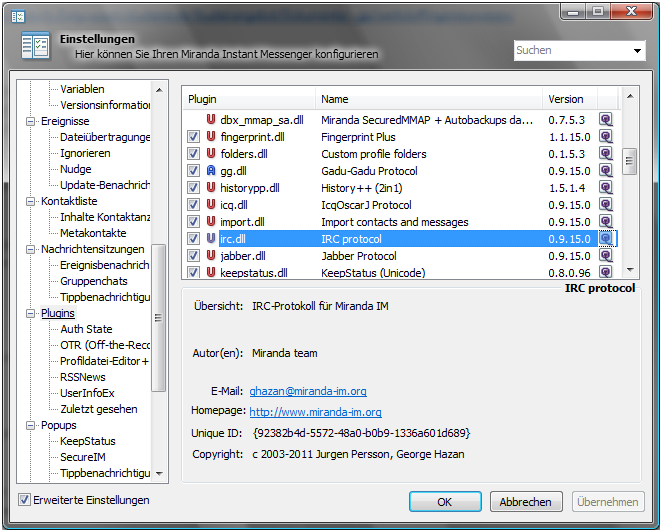Image resolution: width=662 pixels, height=532 pixels.
Task: Click the Unicode U icon of dbx_mmap_sa.dll
Action: click(x=211, y=119)
